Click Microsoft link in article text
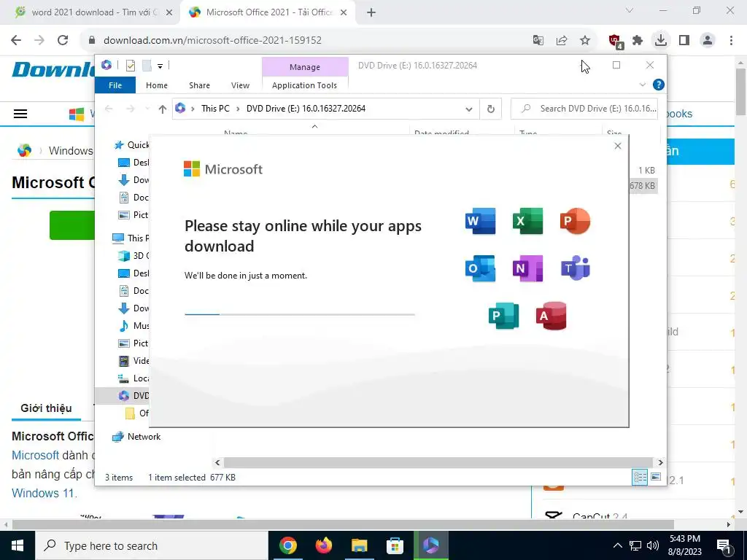This screenshot has height=560, width=747. click(x=35, y=455)
